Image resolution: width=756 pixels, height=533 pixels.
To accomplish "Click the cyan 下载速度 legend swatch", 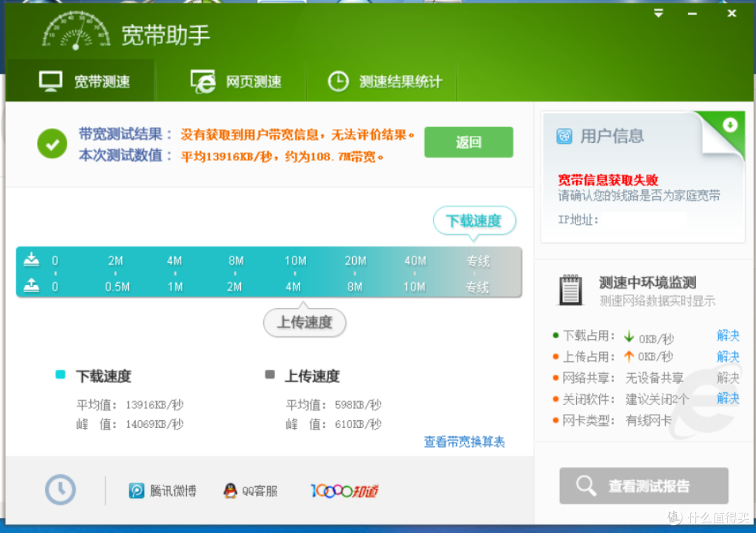I will pyautogui.click(x=60, y=374).
